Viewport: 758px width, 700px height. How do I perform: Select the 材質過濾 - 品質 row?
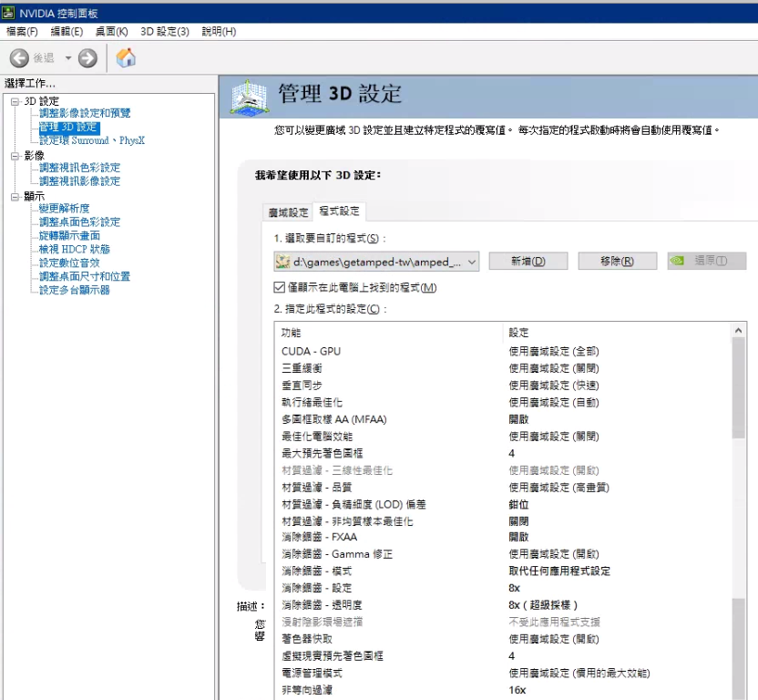pyautogui.click(x=503, y=487)
